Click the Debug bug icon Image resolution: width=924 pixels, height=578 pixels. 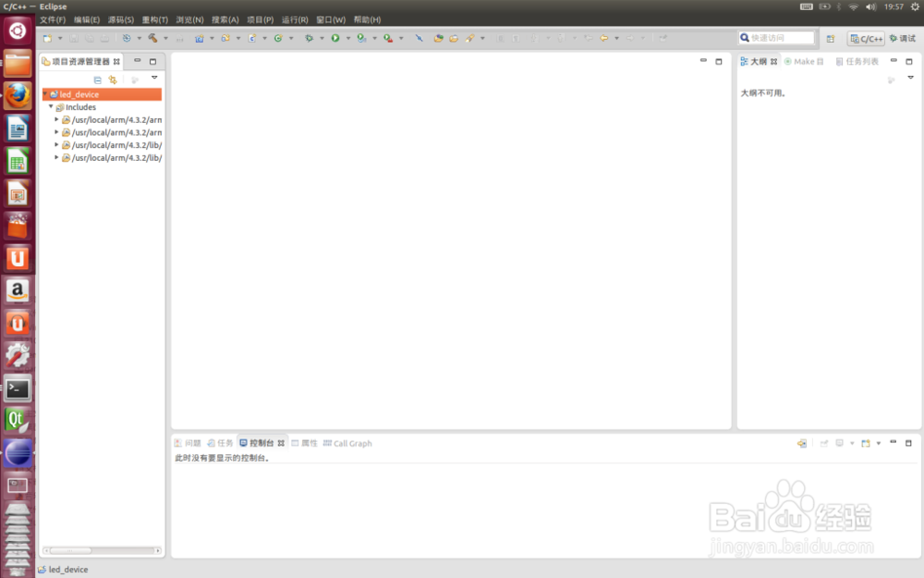tap(309, 38)
